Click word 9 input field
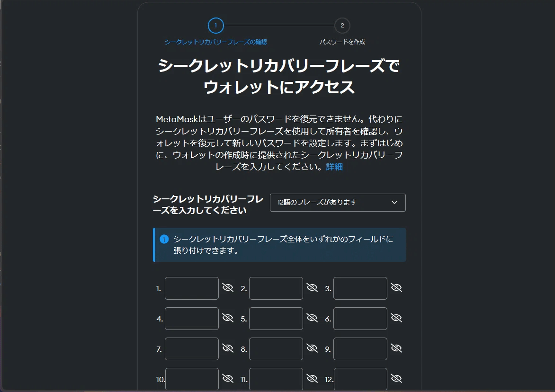 point(360,349)
